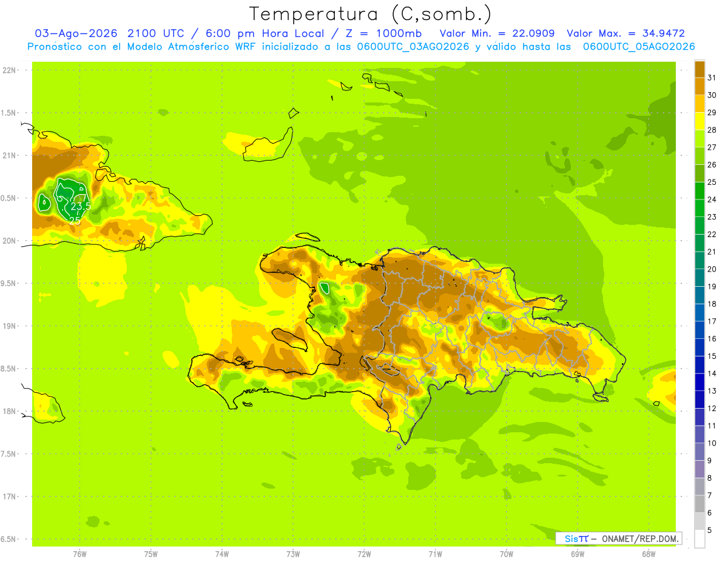Click the color bar label "14"
Screen dimensions: 728x562
(712, 373)
